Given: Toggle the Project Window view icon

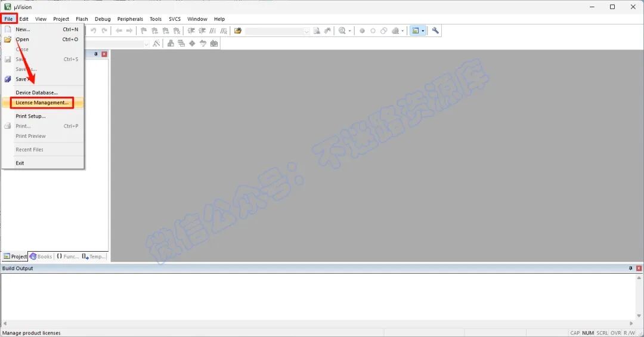Looking at the screenshot, I should (x=415, y=31).
